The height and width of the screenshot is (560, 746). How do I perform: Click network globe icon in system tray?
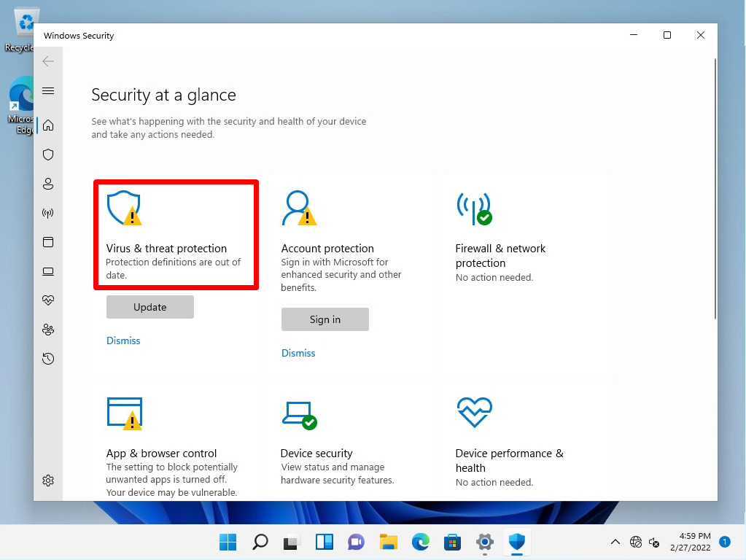click(636, 542)
